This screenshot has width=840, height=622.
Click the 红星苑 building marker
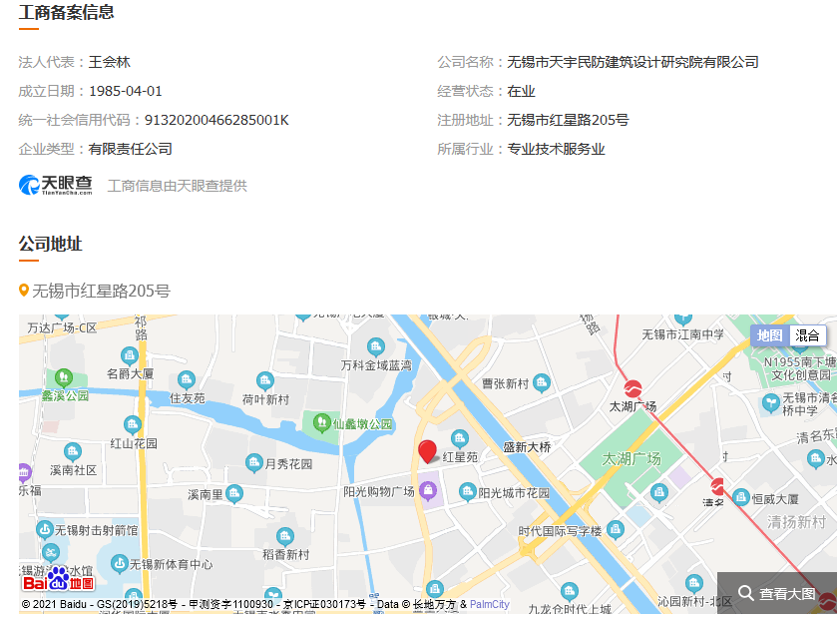[x=459, y=438]
